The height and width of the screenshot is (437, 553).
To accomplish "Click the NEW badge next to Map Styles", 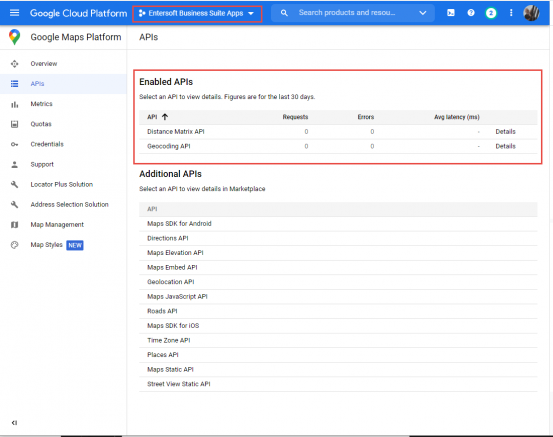I will pos(75,245).
